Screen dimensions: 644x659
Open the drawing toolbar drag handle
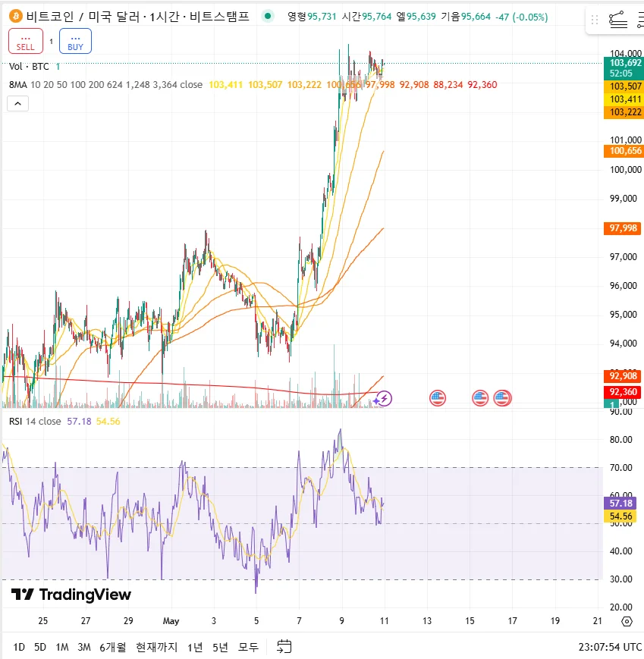595,20
